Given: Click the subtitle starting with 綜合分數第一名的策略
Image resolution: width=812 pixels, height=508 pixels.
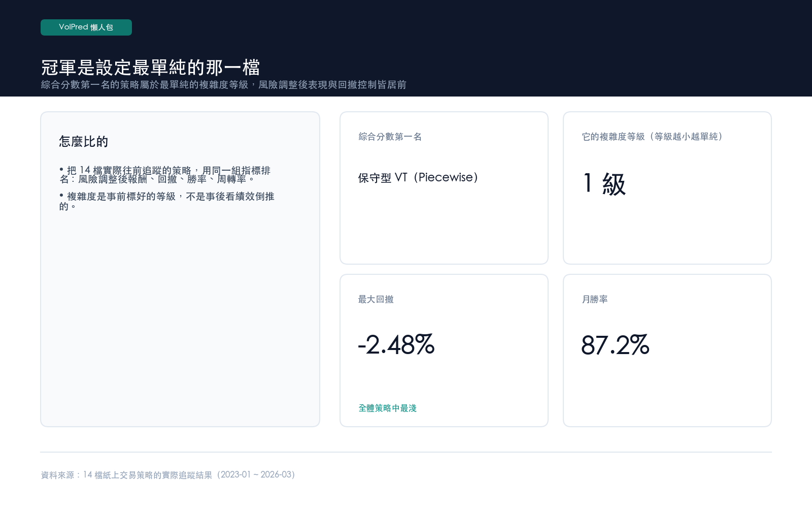Looking at the screenshot, I should pos(224,85).
